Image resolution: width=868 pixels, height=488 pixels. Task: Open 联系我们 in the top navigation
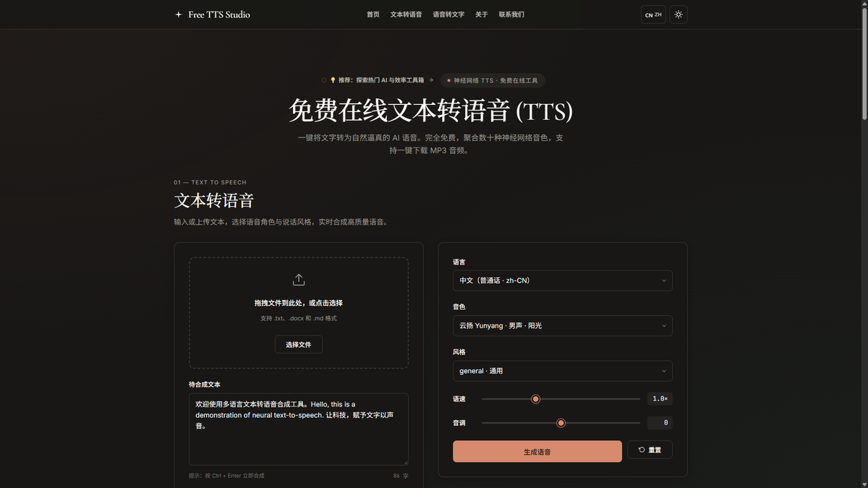pyautogui.click(x=511, y=14)
